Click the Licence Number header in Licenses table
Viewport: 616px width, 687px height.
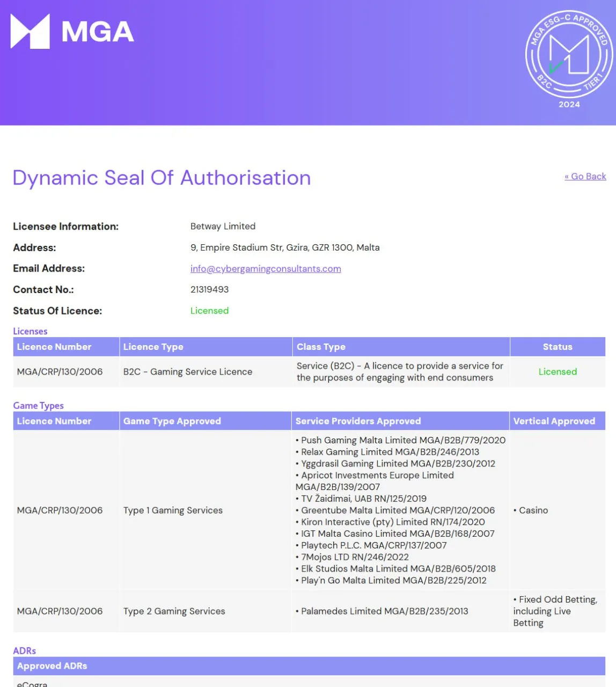[66, 347]
